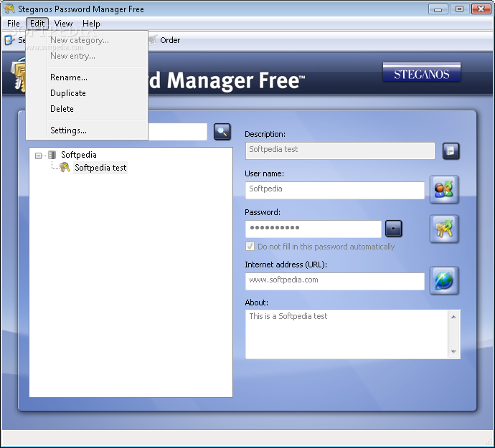Open the Help menu
495x448 pixels.
click(x=91, y=24)
